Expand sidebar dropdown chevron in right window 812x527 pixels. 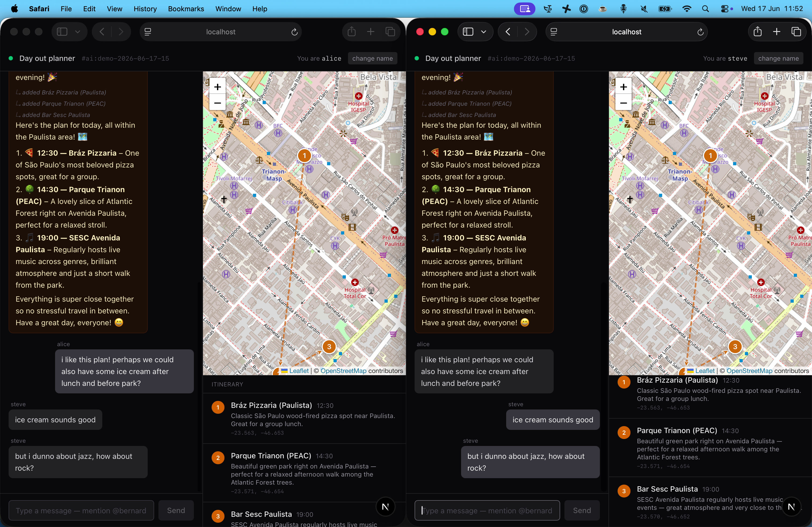click(483, 32)
